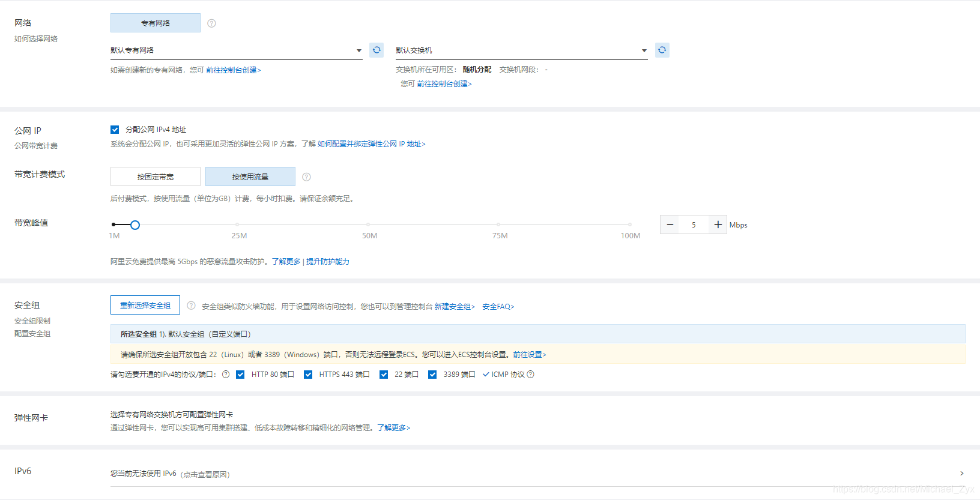Click bandwidth value input showing 5
The height and width of the screenshot is (500, 980).
tap(694, 224)
